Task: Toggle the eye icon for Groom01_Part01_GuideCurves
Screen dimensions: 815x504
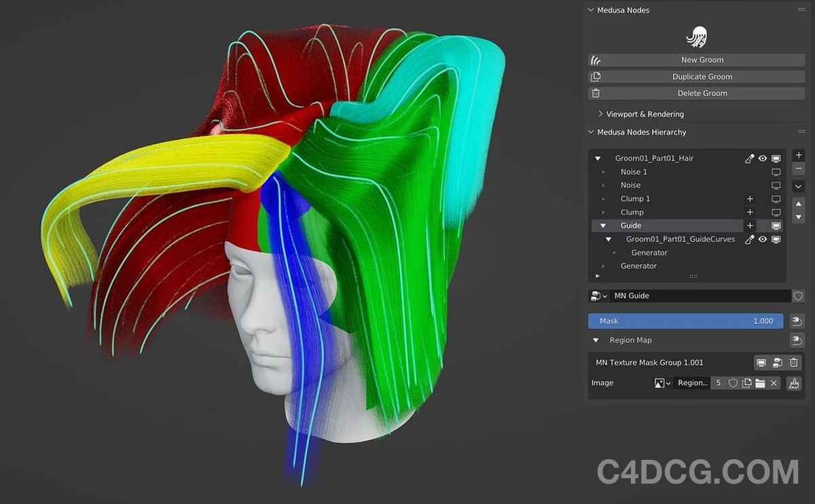Action: [x=763, y=239]
